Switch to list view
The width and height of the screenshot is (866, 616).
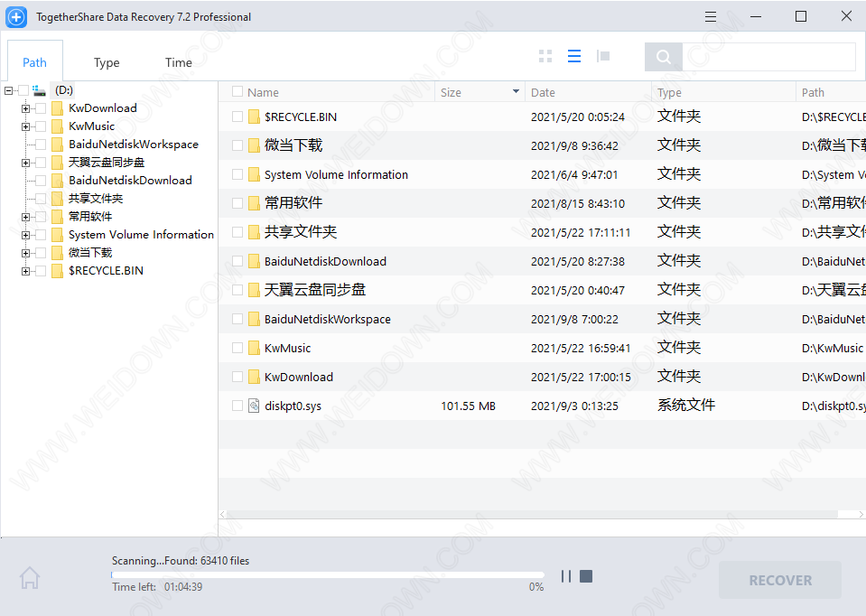[574, 56]
